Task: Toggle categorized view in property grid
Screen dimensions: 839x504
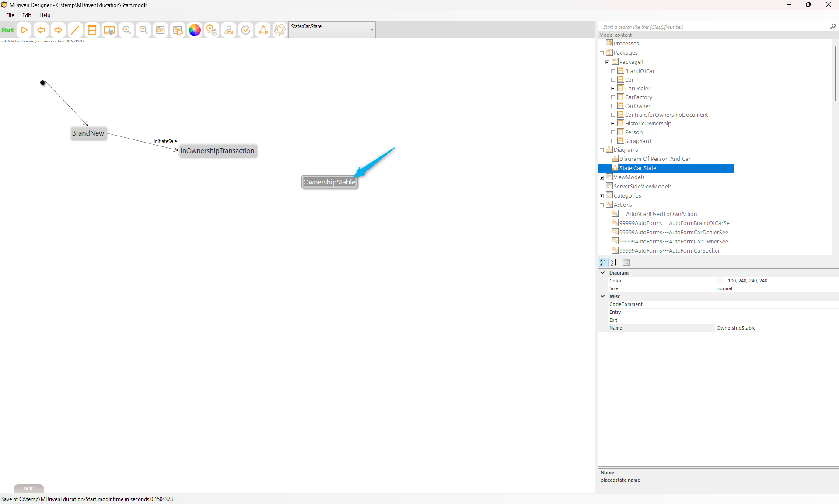Action: click(x=604, y=263)
